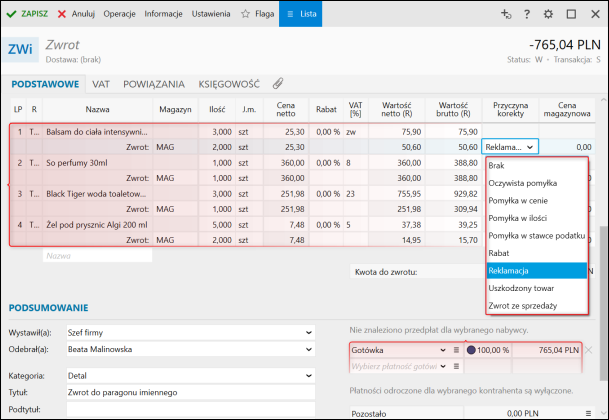Remove Gotówka payment row with X icon
The image size is (609, 420).
click(588, 350)
